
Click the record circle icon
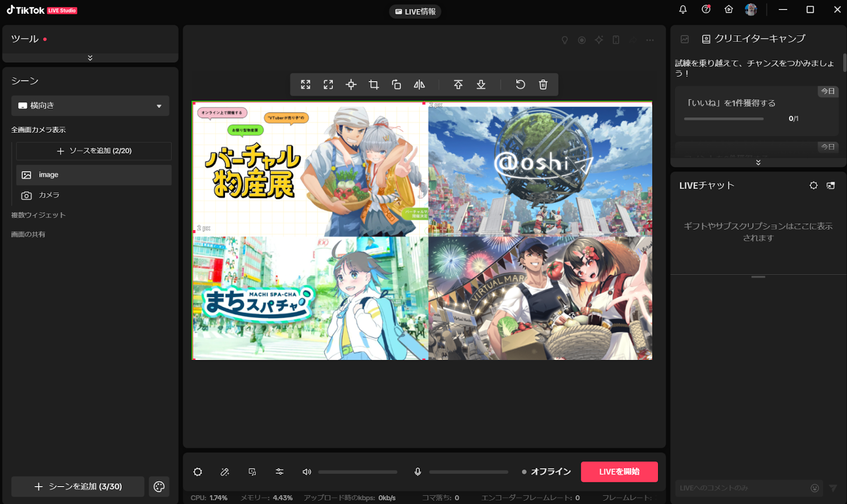(582, 40)
